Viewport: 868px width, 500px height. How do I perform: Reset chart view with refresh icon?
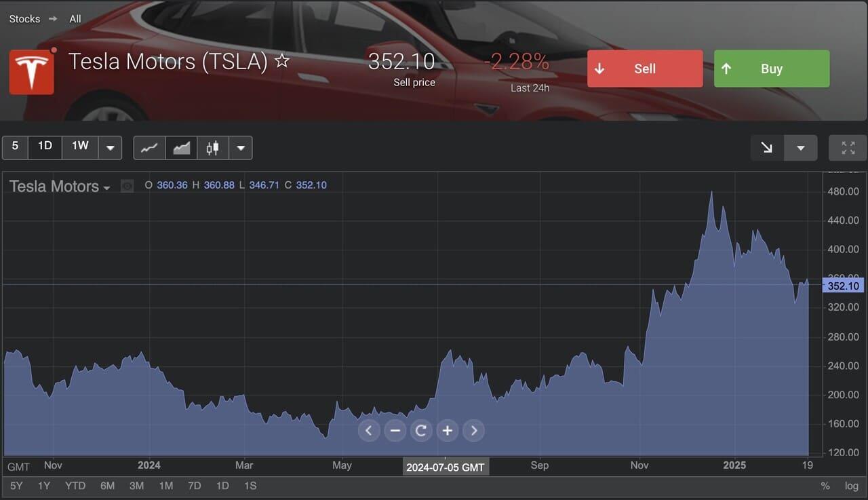click(421, 430)
